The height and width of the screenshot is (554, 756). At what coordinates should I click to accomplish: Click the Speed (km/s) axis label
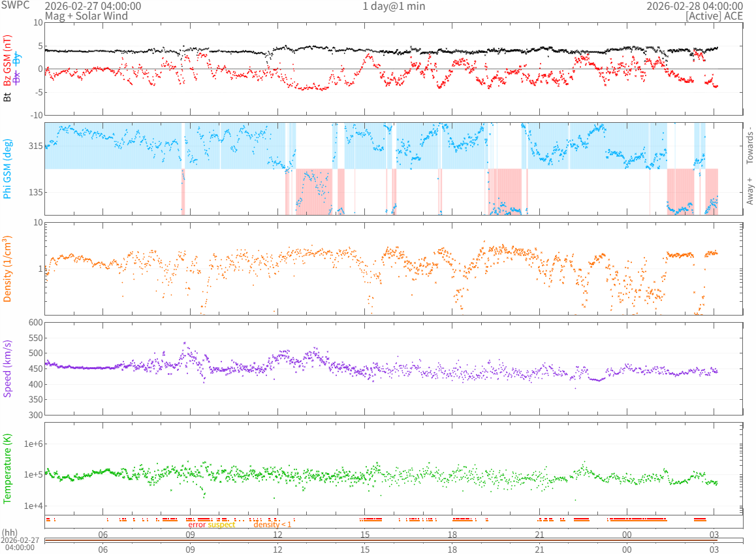8,368
